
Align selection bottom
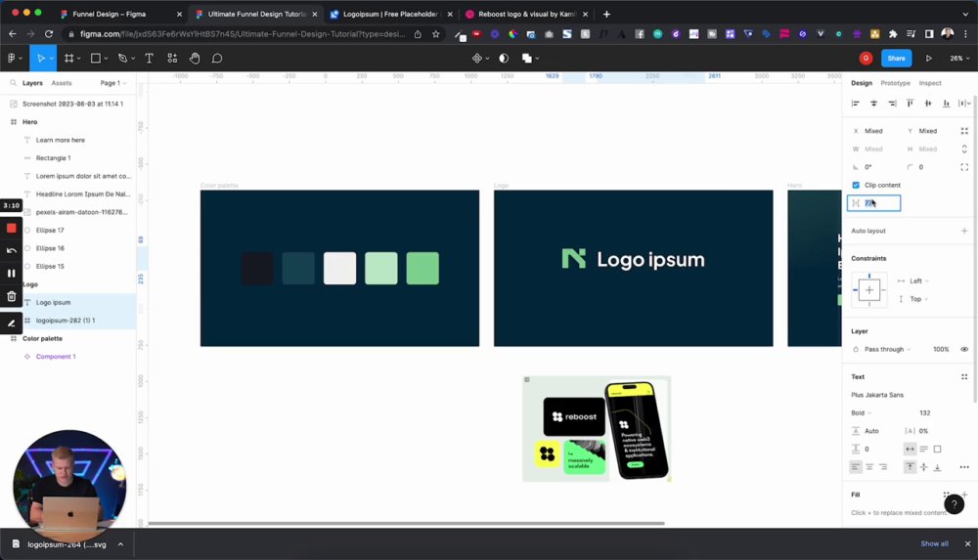[946, 103]
